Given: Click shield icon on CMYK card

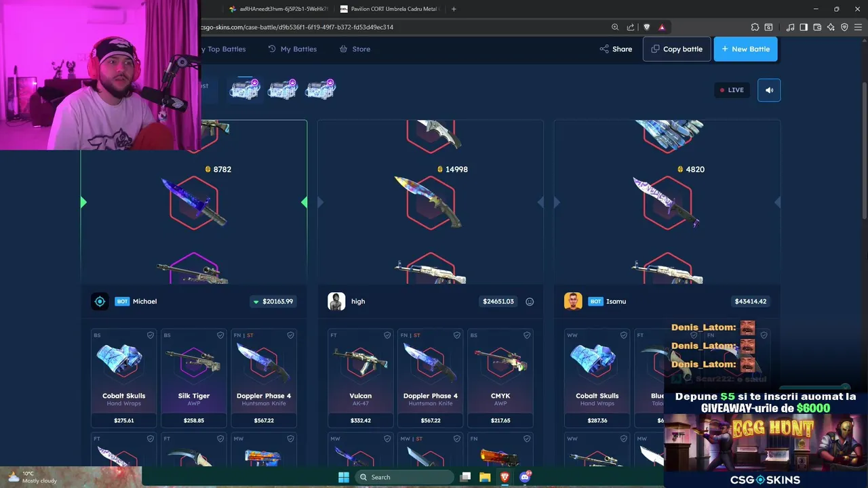Looking at the screenshot, I should (x=527, y=335).
